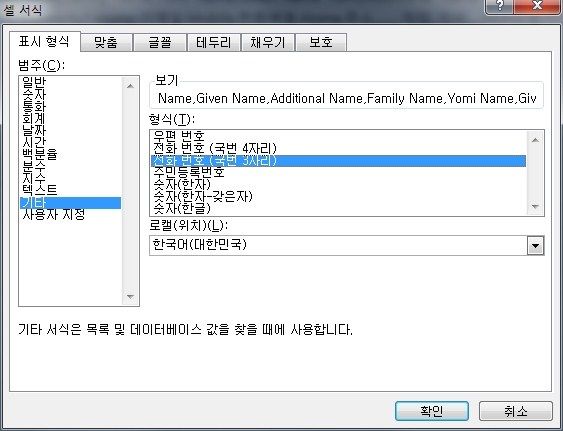Select 전화 번호 (국번 4자리) format
Screen dimensions: 563x431
coord(339,148)
